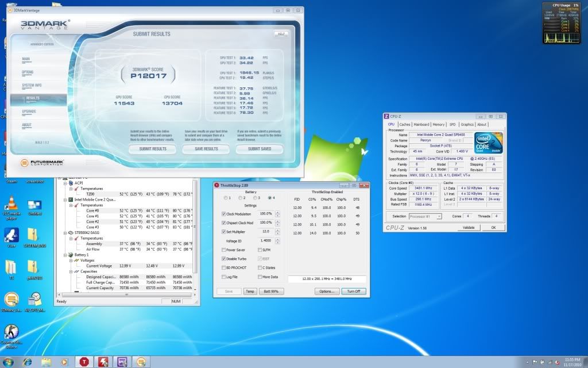Click the Intel Core 2 Quad logo in CPU-Z

click(x=488, y=143)
